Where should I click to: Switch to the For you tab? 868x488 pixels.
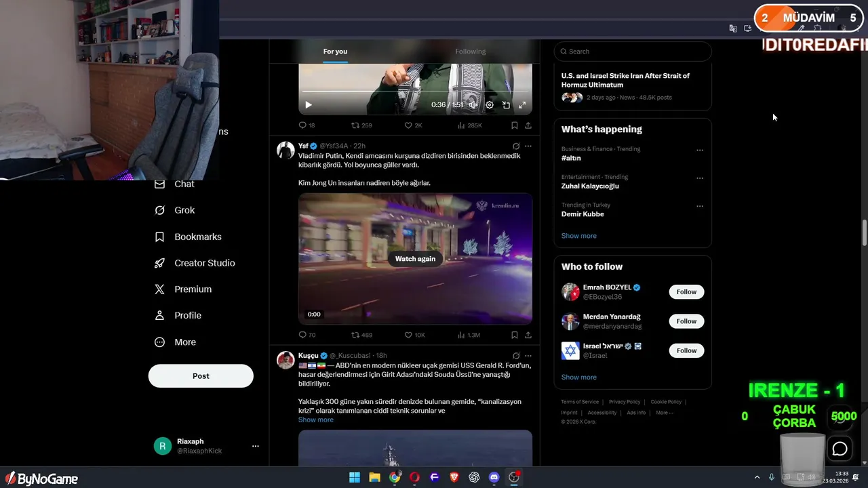[x=335, y=52]
